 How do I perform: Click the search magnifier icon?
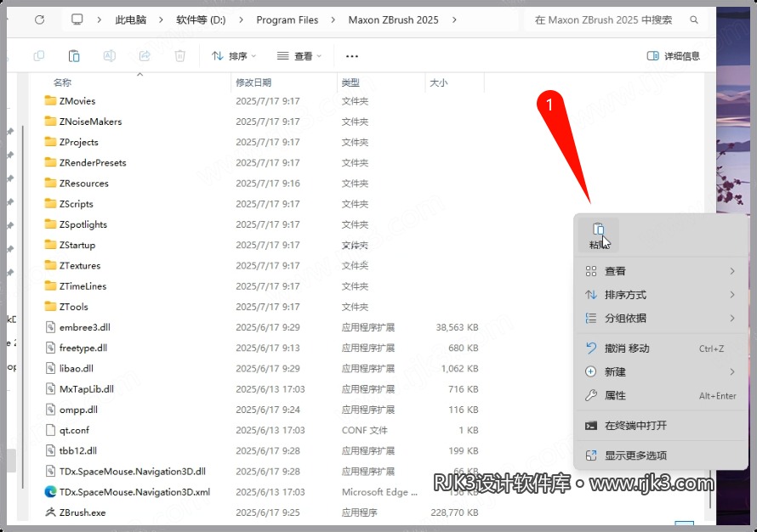tap(694, 20)
